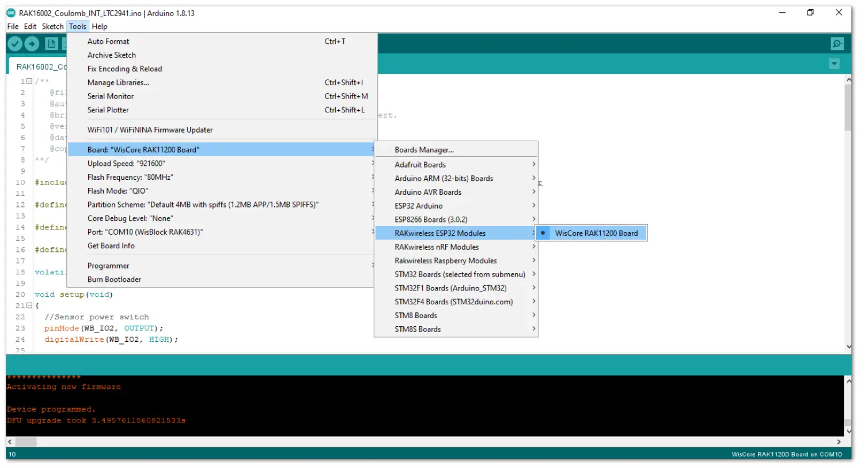Expand STM8 Boards submenu
This screenshot has width=868, height=468.
(456, 316)
